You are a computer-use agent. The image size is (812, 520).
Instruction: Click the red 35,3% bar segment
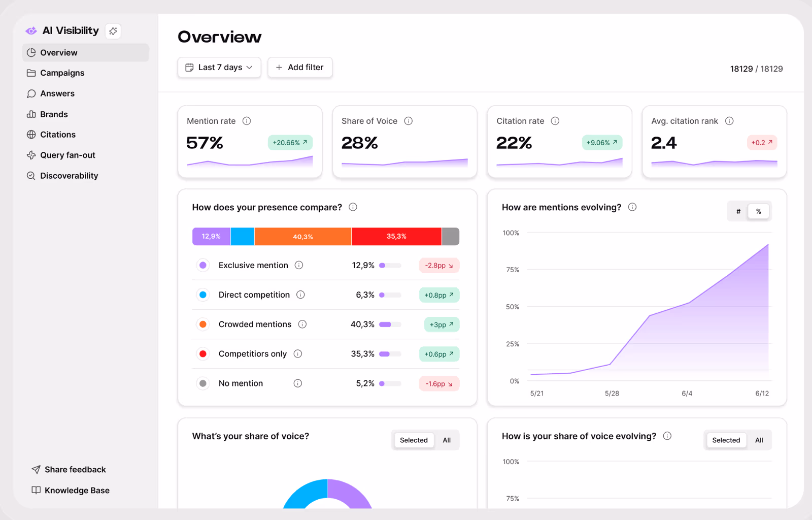point(396,237)
